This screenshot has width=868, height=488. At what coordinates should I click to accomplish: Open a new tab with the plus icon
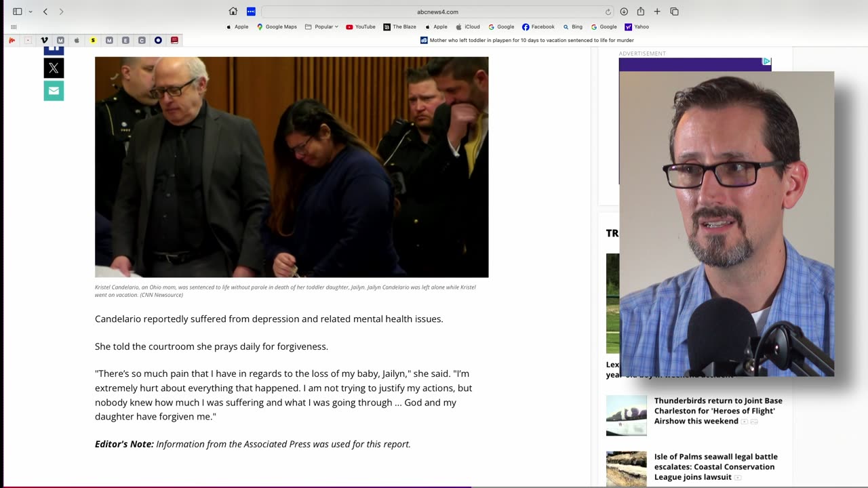pos(657,12)
